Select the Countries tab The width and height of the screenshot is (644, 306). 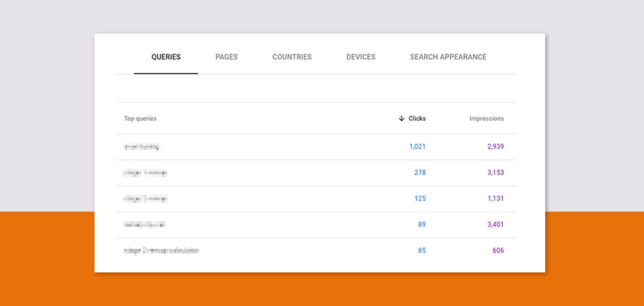pyautogui.click(x=292, y=57)
